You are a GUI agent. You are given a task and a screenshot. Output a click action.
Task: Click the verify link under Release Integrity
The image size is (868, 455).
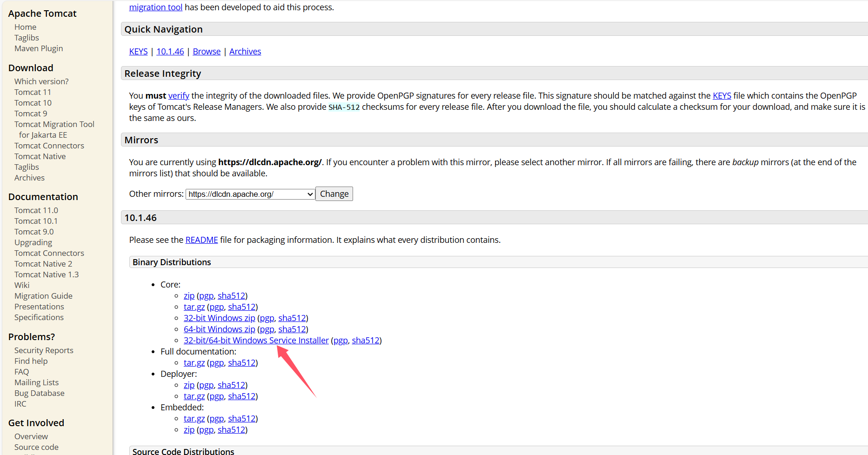point(179,96)
